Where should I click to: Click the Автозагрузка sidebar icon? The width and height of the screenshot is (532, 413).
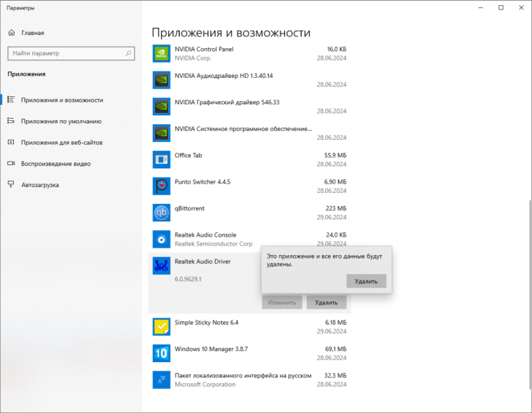(x=11, y=184)
